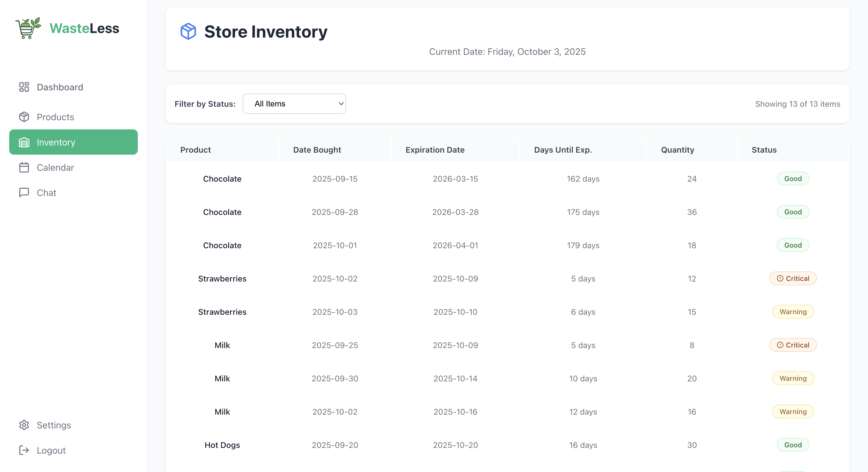
Task: Go to the Calendar page label
Action: click(x=55, y=168)
